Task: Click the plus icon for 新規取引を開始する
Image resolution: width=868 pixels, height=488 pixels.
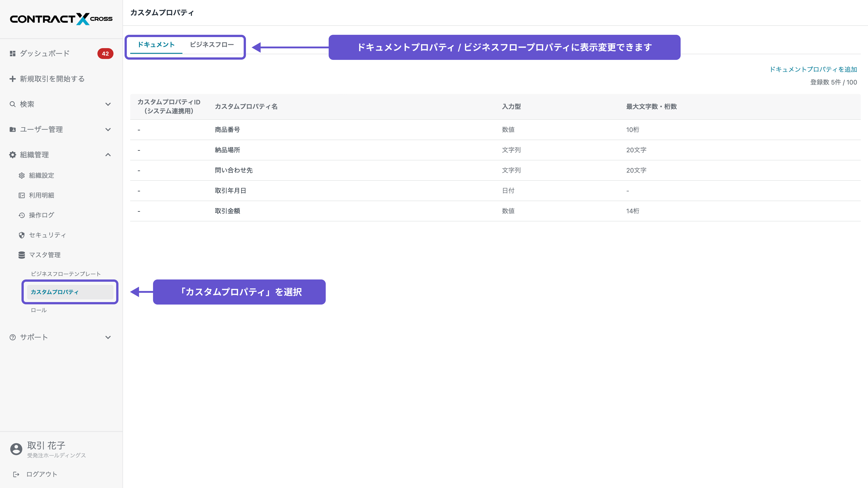Action: click(x=12, y=79)
